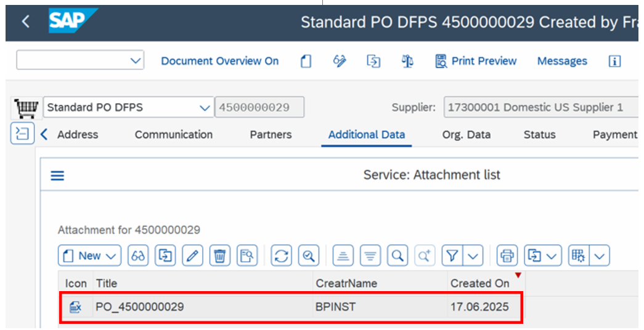Open the Partners tab
Screen dimensions: 644x330
271,134
